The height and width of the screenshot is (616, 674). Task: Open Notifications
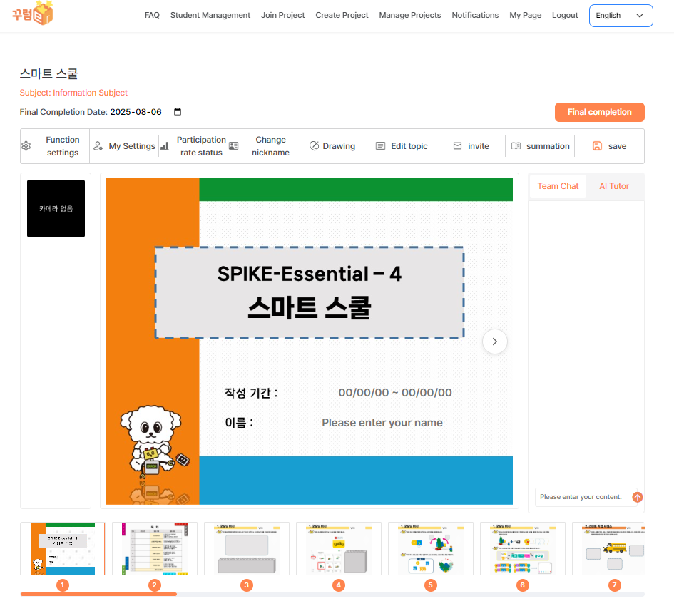click(x=475, y=15)
